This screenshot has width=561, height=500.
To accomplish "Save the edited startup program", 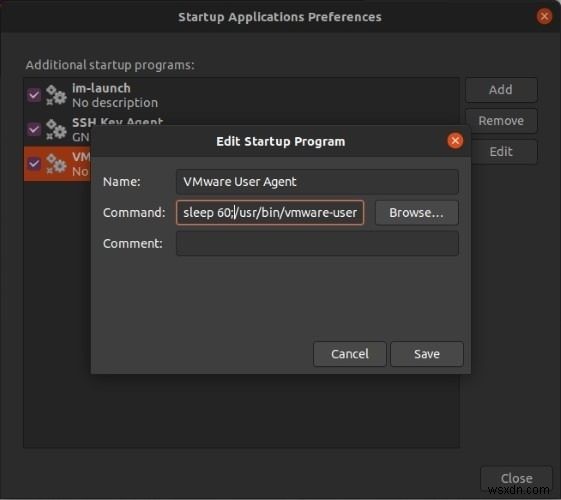I will tap(427, 354).
